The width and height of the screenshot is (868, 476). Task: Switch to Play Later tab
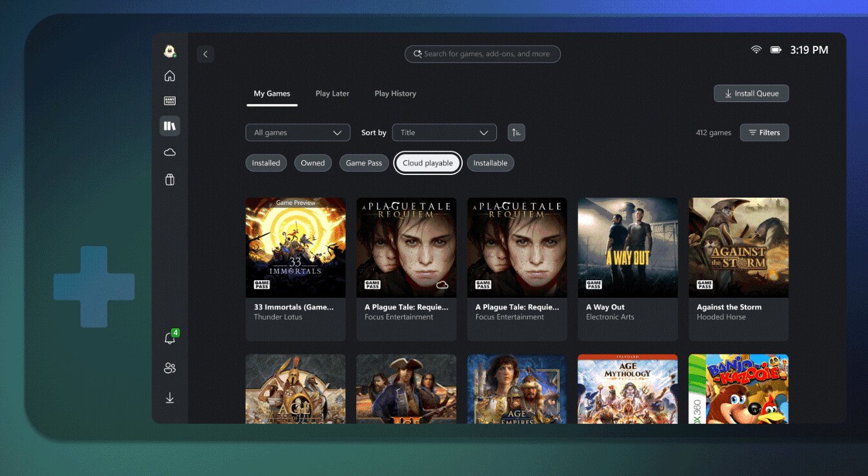(x=332, y=94)
